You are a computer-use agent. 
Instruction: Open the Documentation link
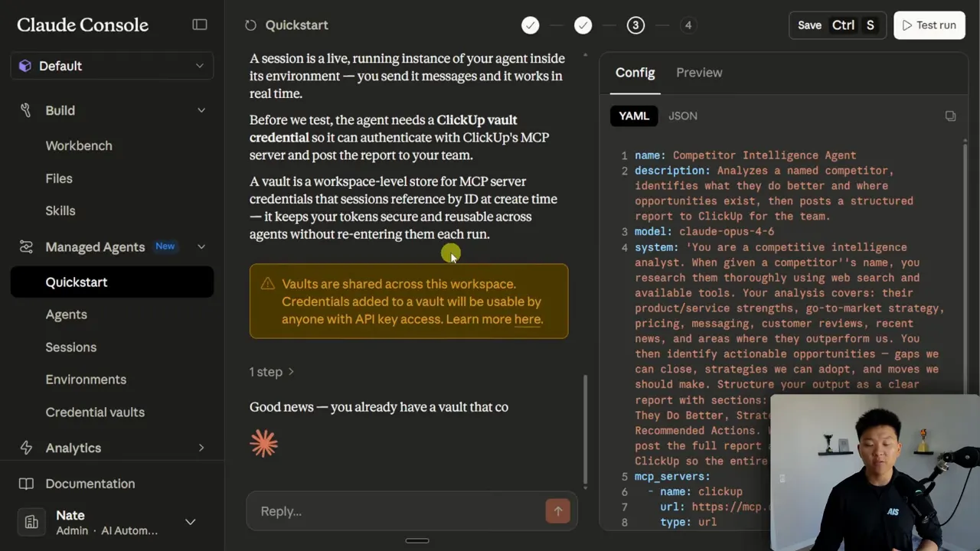(90, 484)
